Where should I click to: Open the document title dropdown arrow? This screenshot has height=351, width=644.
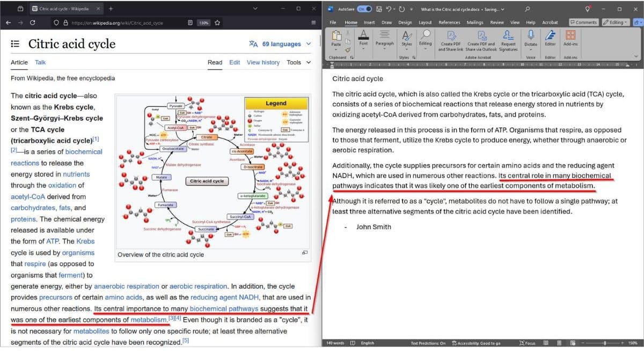pos(503,9)
